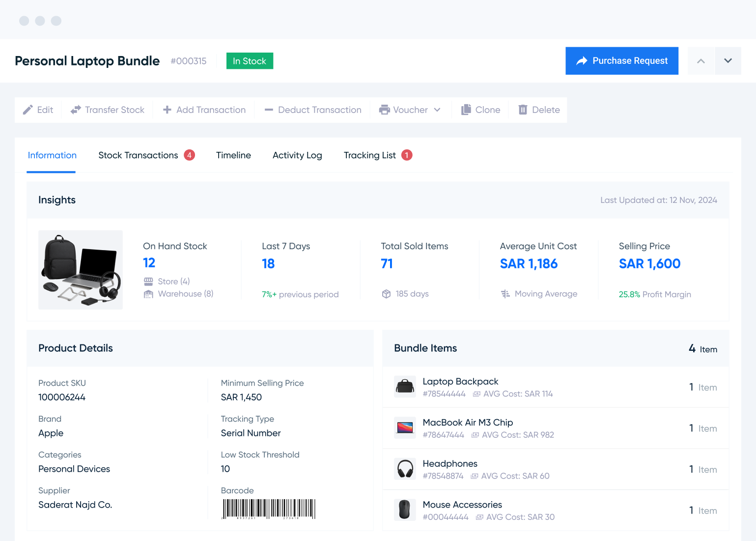Click the downward chevron beside Purchase Request
The height and width of the screenshot is (541, 756).
pyautogui.click(x=728, y=60)
